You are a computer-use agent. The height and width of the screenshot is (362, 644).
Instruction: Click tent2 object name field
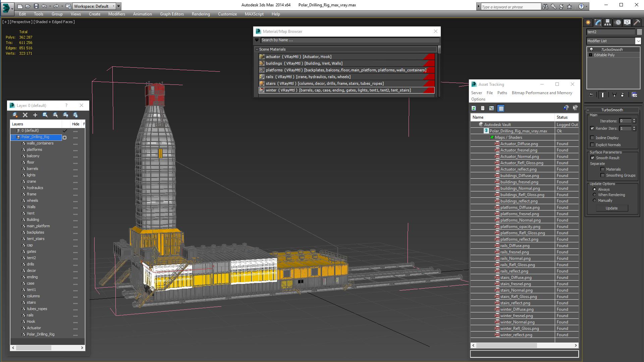click(x=611, y=32)
